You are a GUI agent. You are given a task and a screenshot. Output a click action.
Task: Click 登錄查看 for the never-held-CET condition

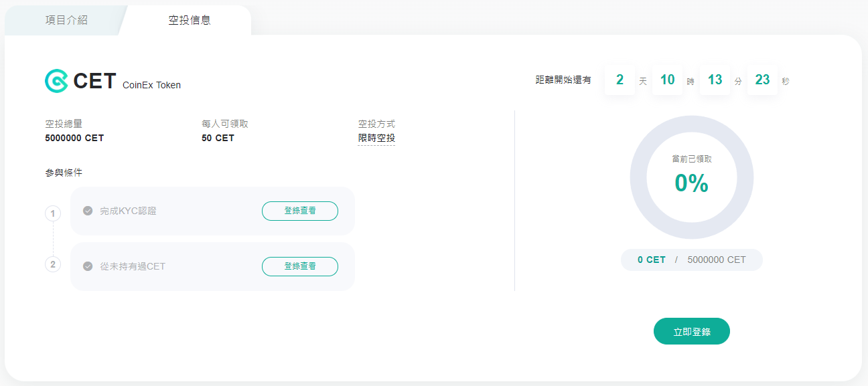[x=300, y=266]
